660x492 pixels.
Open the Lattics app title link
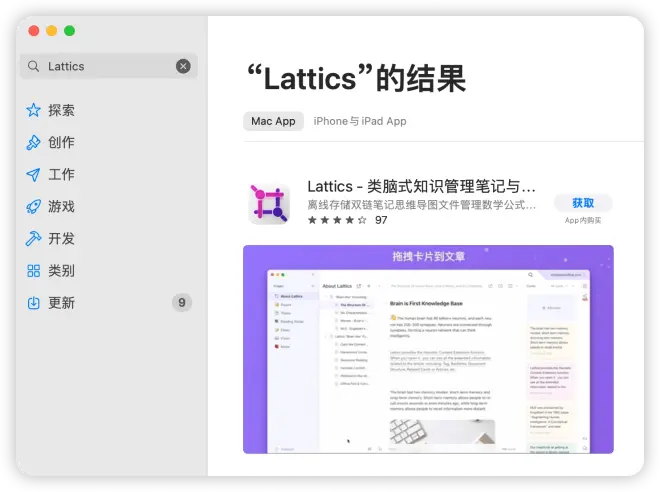421,186
